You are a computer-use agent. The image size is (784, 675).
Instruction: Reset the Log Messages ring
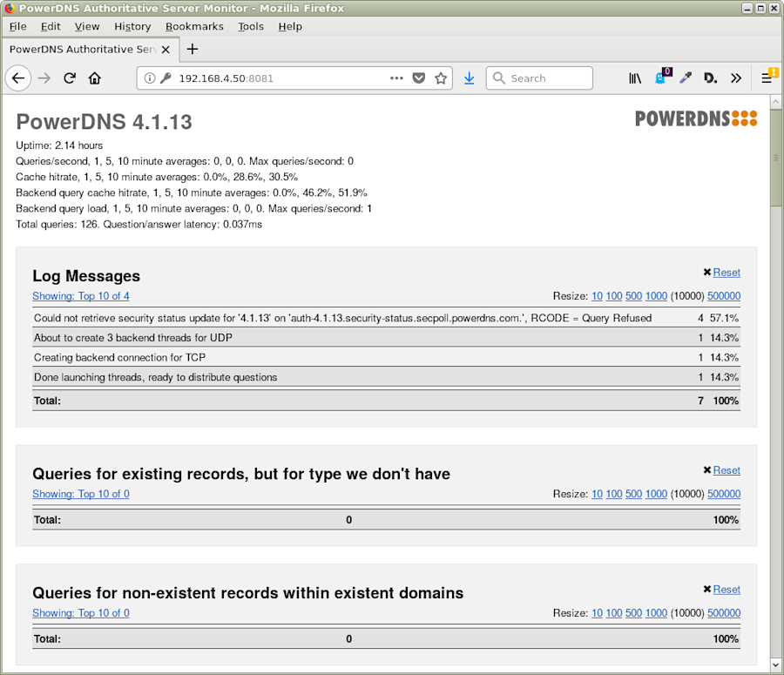click(726, 273)
